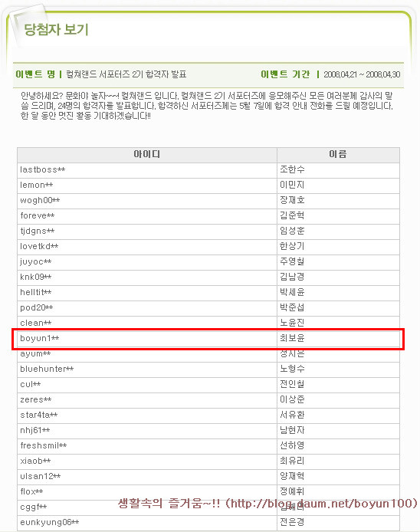Select the ID cell bluehunter**
Image resolution: width=420 pixels, height=532 pixels.
pos(147,369)
